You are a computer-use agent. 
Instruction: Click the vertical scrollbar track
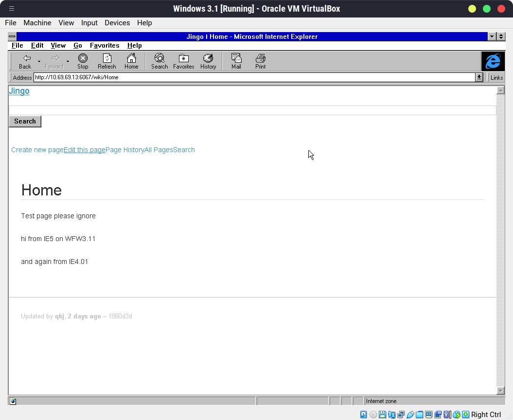[500, 241]
